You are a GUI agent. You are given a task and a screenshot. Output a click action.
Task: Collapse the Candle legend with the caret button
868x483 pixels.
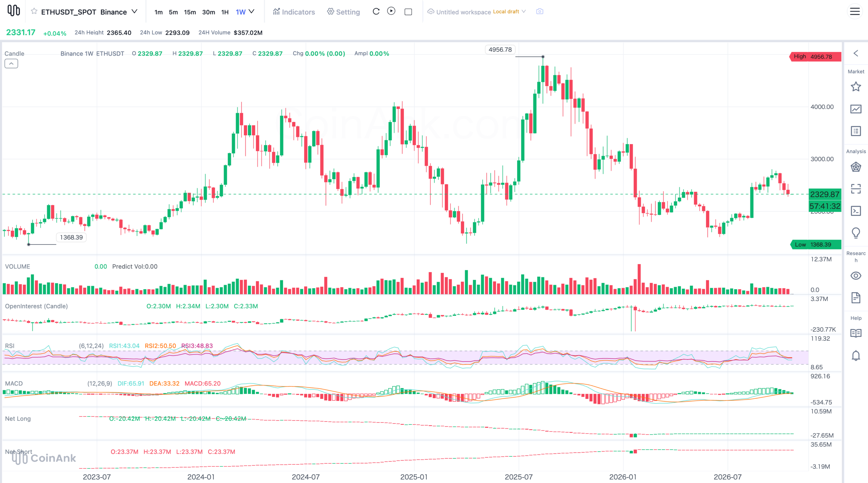pos(11,63)
